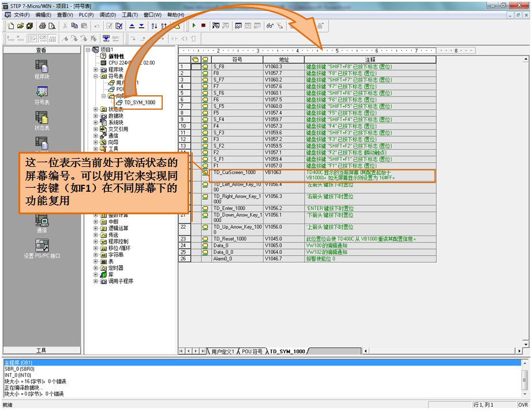Click the Upload blue up-arrow icon
This screenshot has width=532, height=410.
point(132,26)
